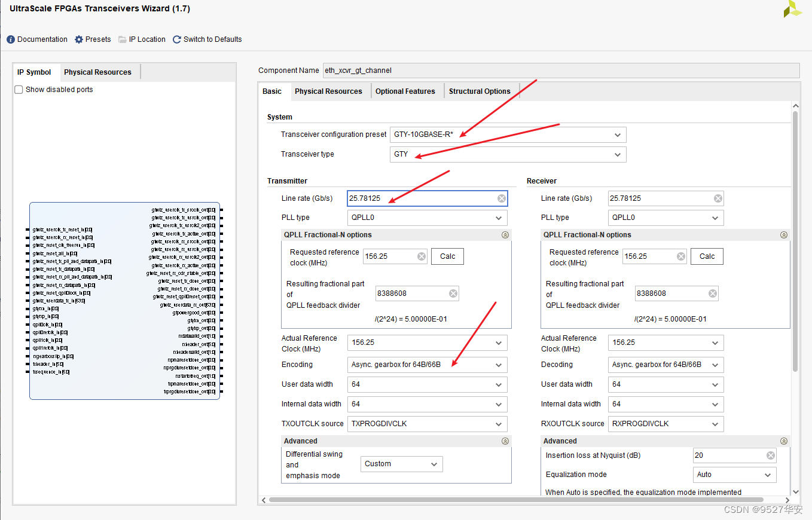Open Receiver Internal data width dropdown
The image size is (812, 520).
click(666, 404)
